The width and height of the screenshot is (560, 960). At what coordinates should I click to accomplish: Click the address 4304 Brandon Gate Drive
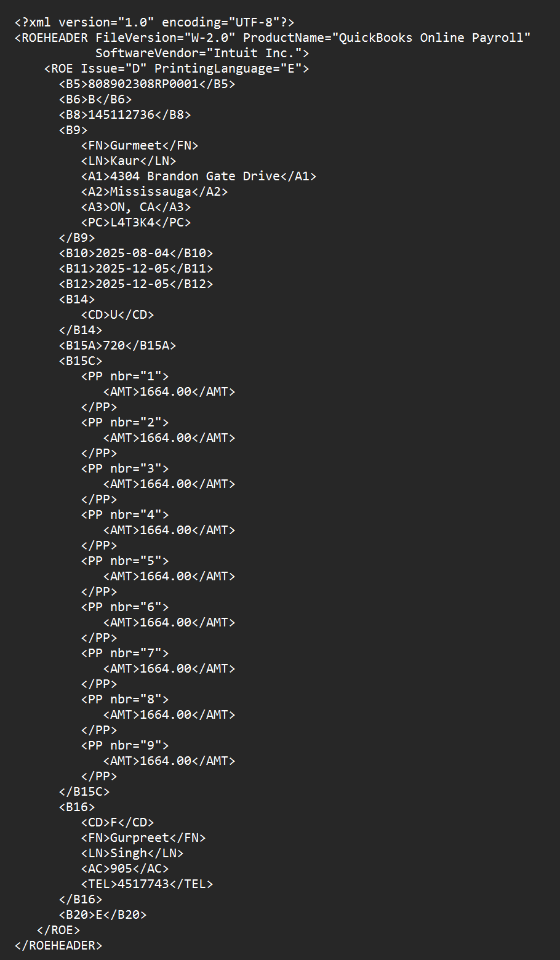point(194,176)
